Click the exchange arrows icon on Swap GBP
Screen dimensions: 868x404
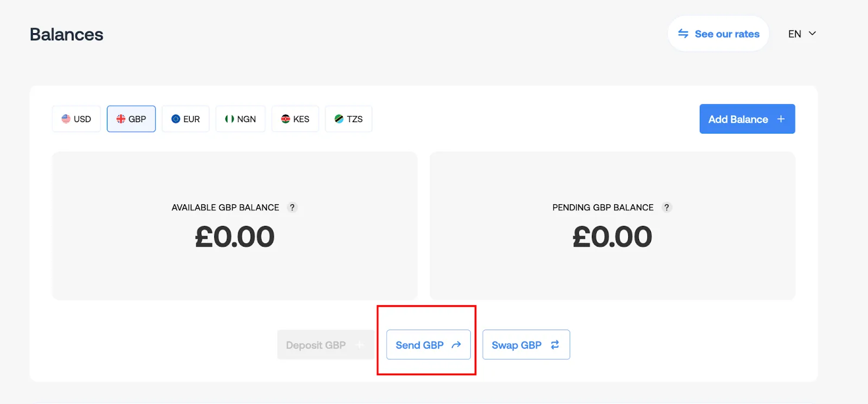point(555,345)
